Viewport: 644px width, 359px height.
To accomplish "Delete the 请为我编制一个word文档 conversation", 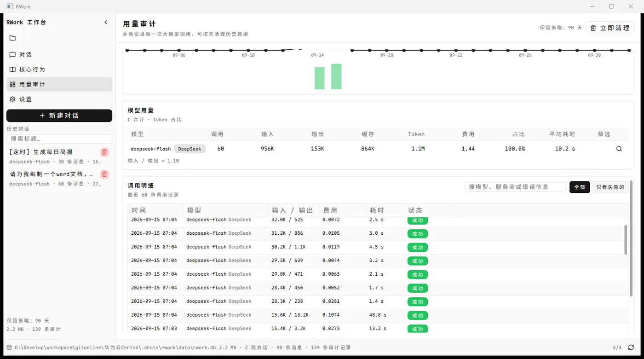I will pyautogui.click(x=104, y=174).
